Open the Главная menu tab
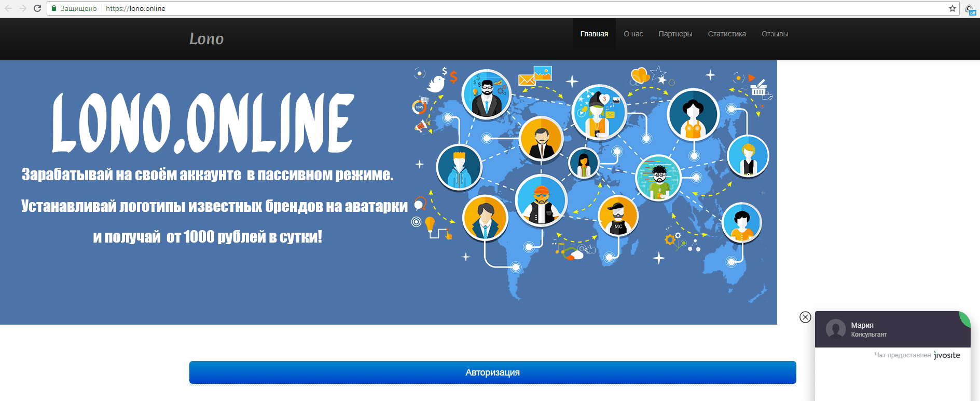Screen dimensions: 980x401 tap(594, 34)
